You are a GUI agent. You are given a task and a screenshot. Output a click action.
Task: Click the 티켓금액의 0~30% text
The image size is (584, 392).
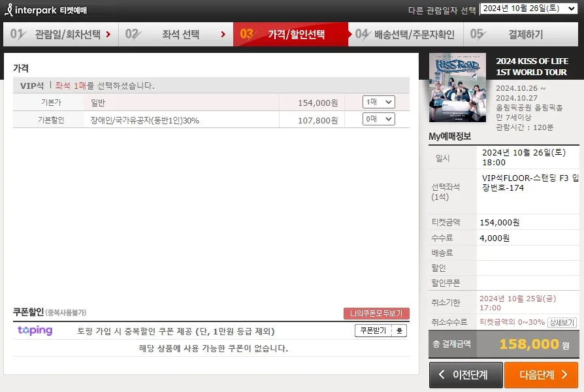coord(512,322)
